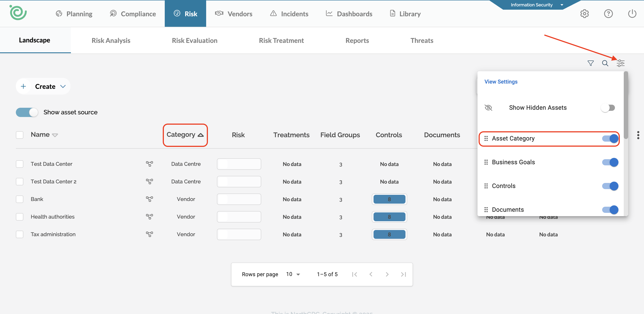Open the settings gear icon
644x314 pixels.
pyautogui.click(x=584, y=14)
